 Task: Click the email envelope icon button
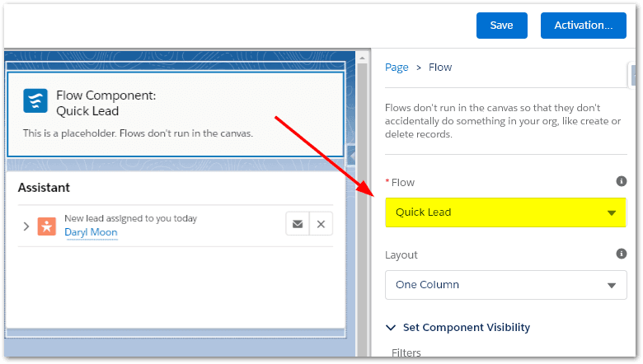298,224
